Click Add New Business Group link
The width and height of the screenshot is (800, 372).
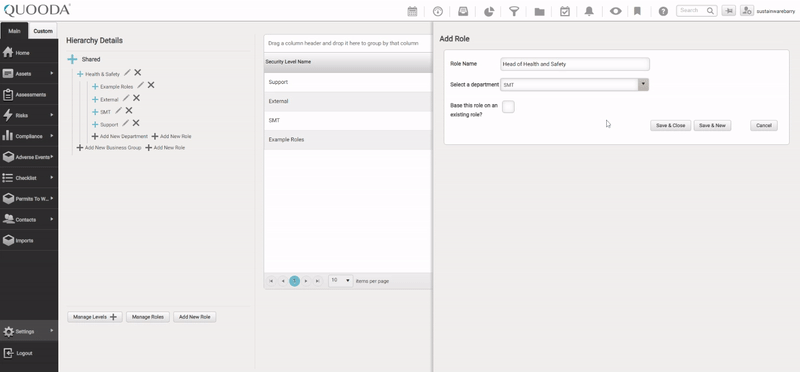[x=109, y=147]
